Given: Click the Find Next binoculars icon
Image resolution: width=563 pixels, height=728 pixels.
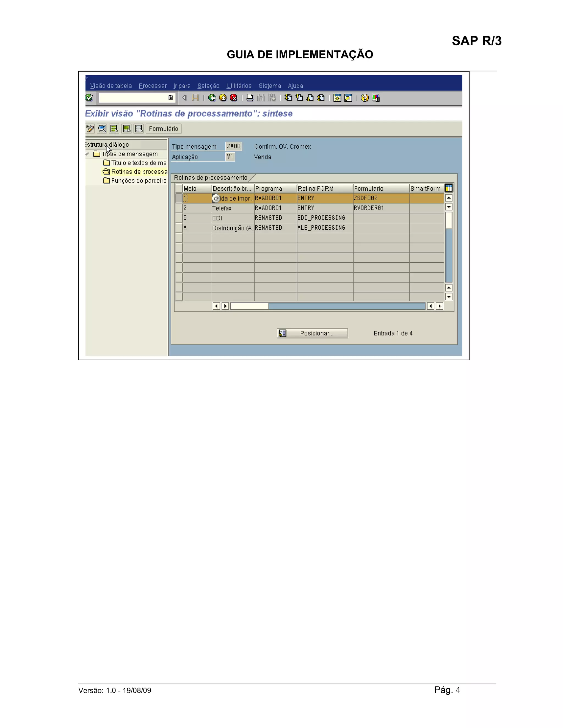Looking at the screenshot, I should point(272,98).
